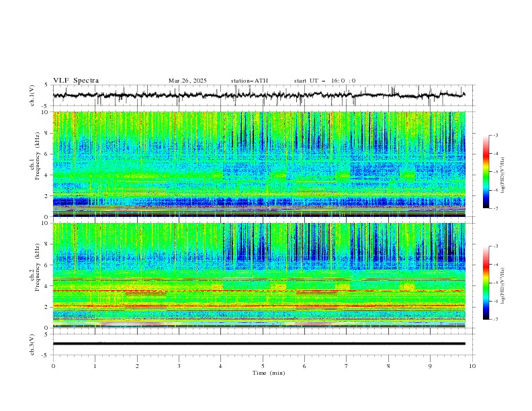532x411 pixels.
Task: Click the 5 tick on ch.1(V) axis
Action: point(46,85)
